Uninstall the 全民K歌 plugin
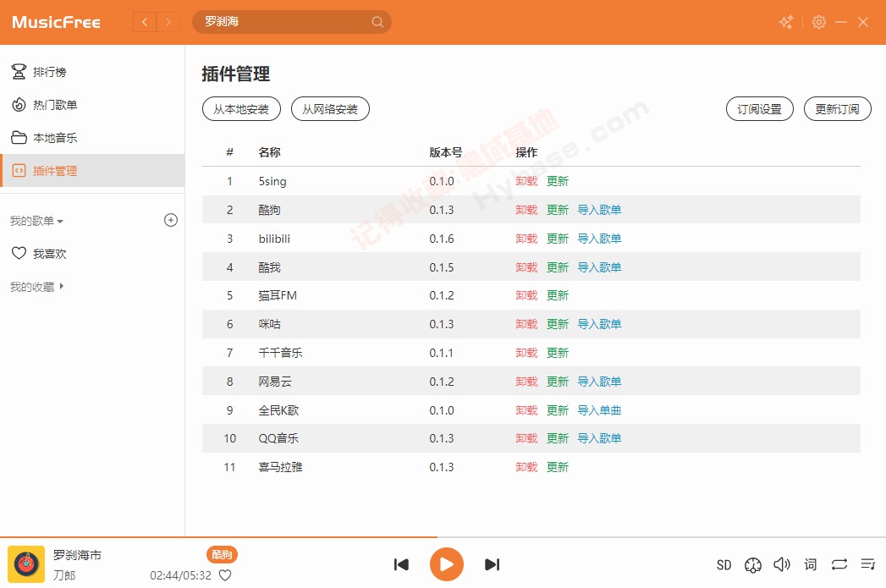This screenshot has height=588, width=886. pos(526,410)
